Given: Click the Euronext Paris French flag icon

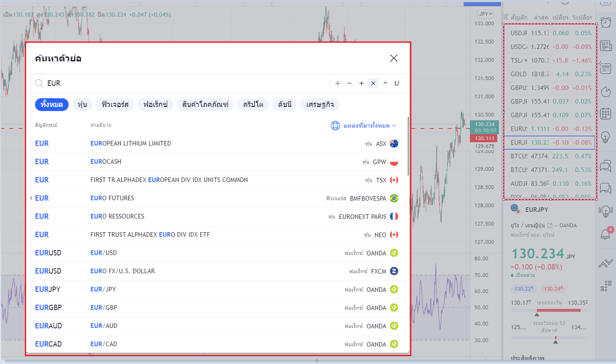Looking at the screenshot, I should (x=394, y=216).
